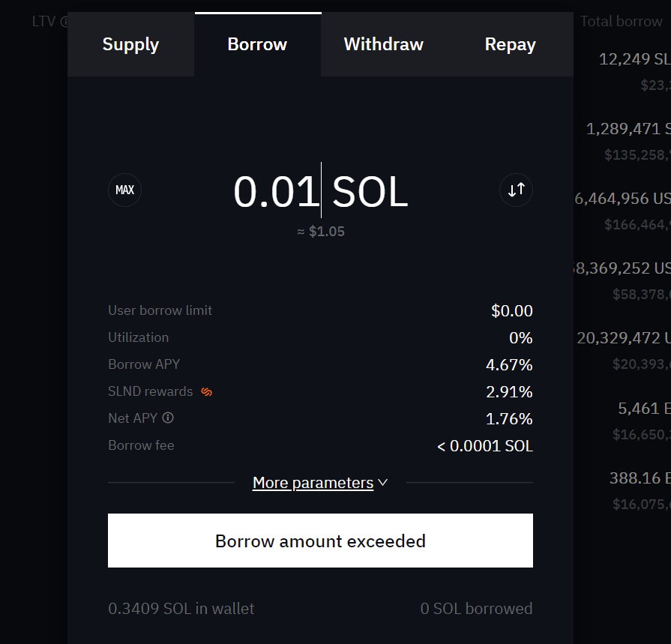Click the Net APY info icon
The height and width of the screenshot is (644, 671).
click(168, 418)
